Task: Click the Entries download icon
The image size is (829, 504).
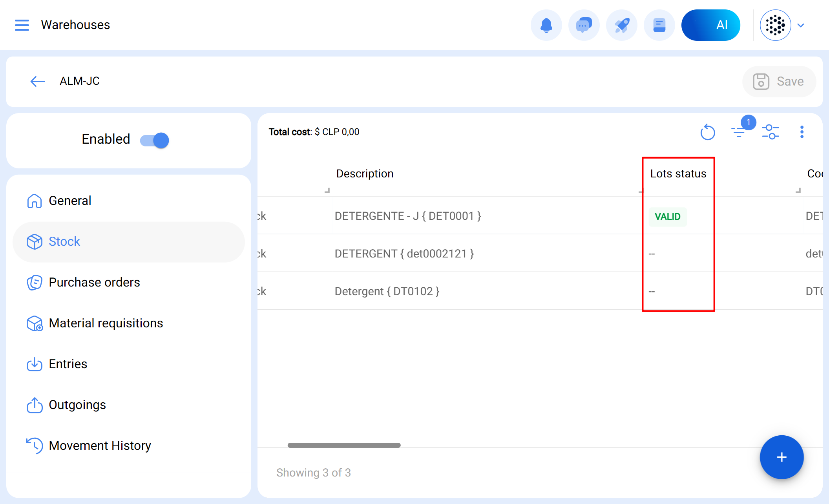Action: click(35, 364)
